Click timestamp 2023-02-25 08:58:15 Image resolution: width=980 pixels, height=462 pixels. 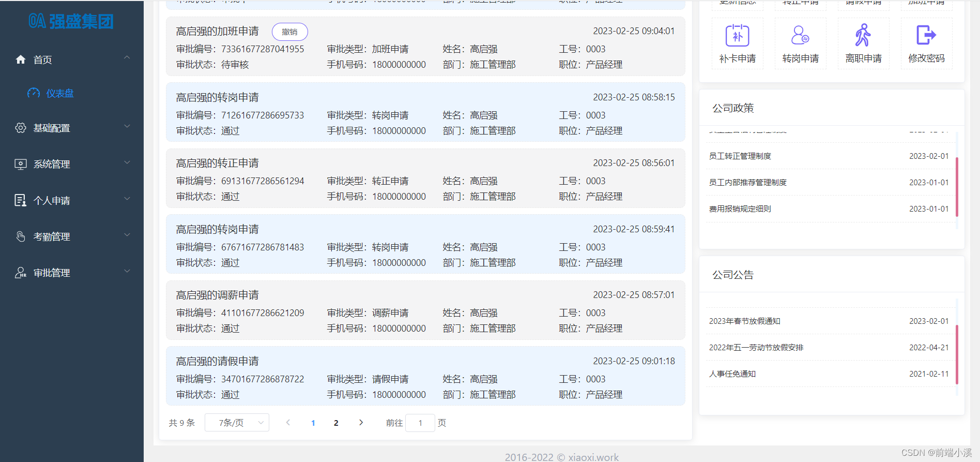(x=634, y=97)
